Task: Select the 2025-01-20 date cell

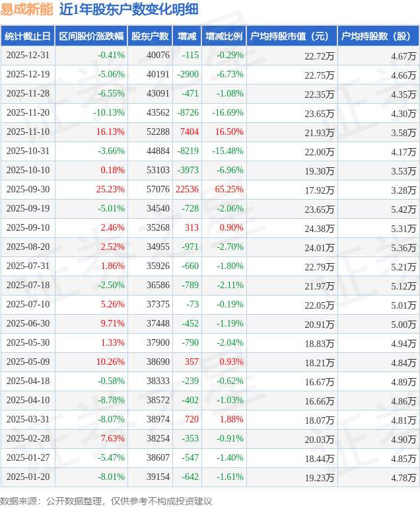Action: point(28,477)
